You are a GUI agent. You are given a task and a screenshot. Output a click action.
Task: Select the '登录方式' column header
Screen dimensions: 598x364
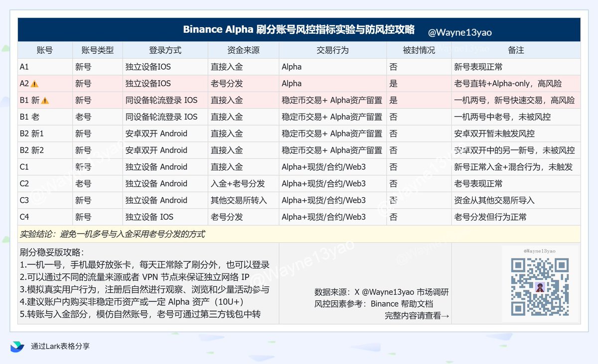click(165, 50)
